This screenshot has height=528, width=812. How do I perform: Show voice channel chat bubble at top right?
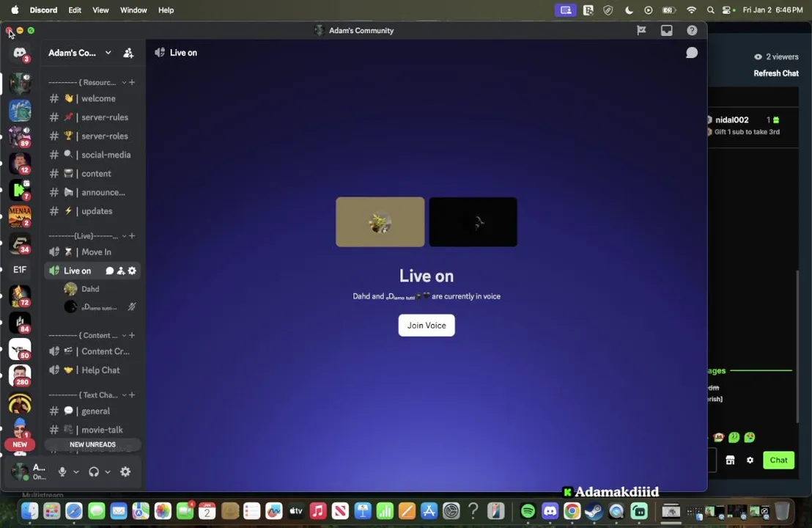tap(691, 53)
